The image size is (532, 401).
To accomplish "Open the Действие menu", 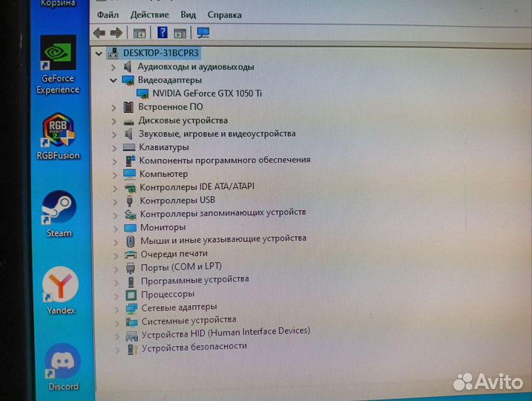I will [149, 14].
